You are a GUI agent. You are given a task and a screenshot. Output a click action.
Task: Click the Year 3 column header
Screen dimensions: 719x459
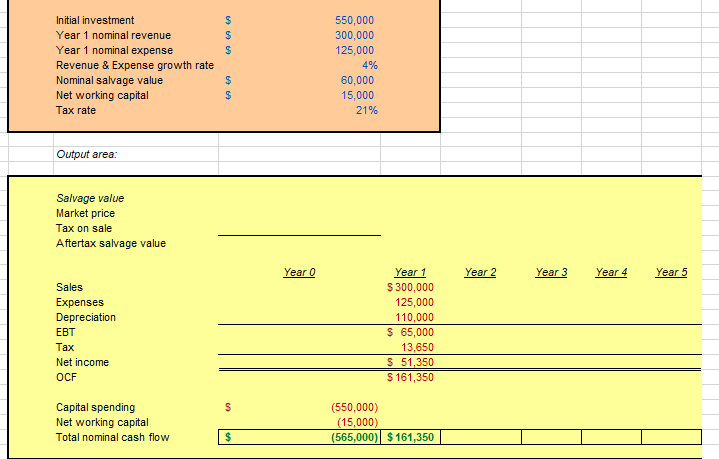[x=552, y=272]
